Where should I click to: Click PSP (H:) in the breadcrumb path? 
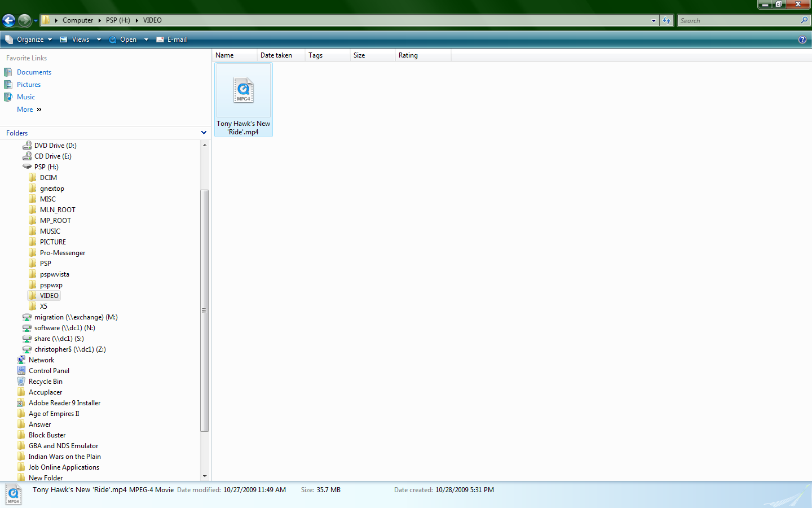[118, 20]
